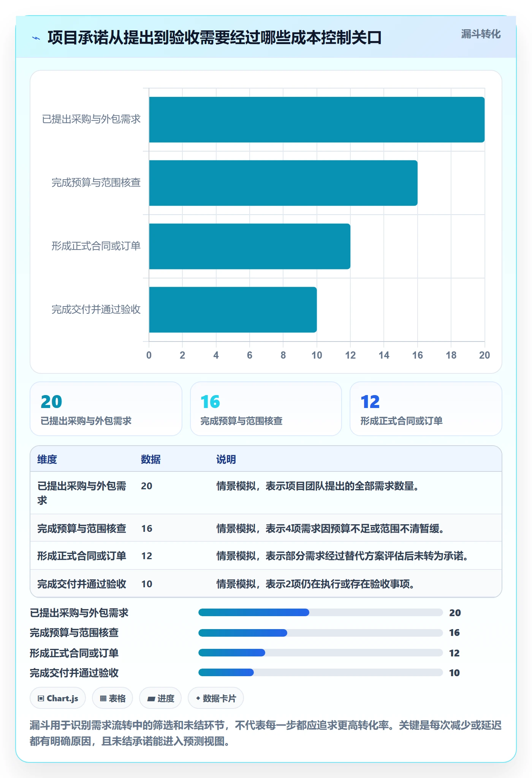The width and height of the screenshot is (532, 778).
Task: Click the stat card showing 12
Action: click(x=426, y=409)
